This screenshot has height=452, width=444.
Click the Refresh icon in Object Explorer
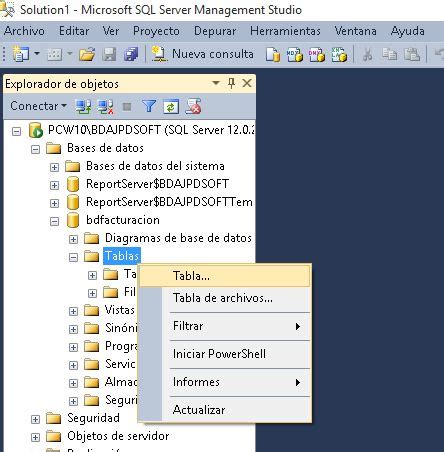click(x=171, y=107)
